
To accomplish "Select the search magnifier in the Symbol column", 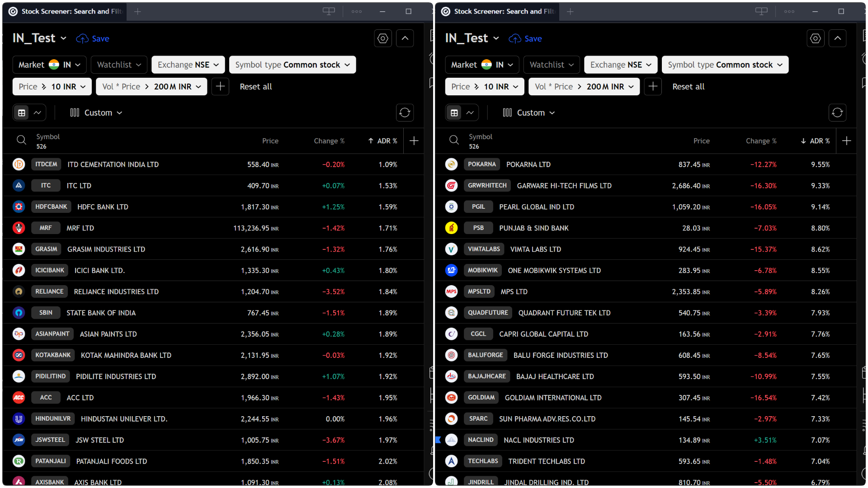I will point(21,140).
